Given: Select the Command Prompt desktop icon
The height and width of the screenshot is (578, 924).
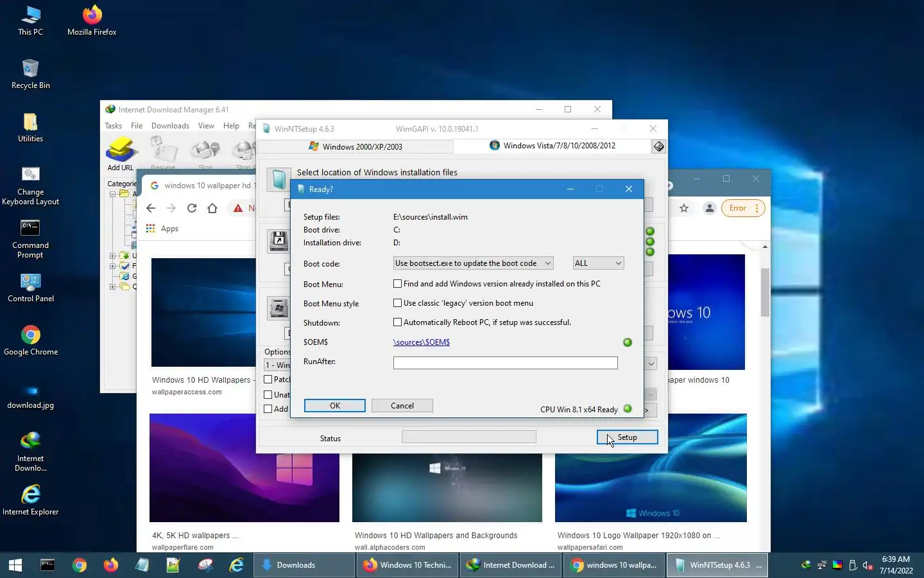Looking at the screenshot, I should coord(30,239).
